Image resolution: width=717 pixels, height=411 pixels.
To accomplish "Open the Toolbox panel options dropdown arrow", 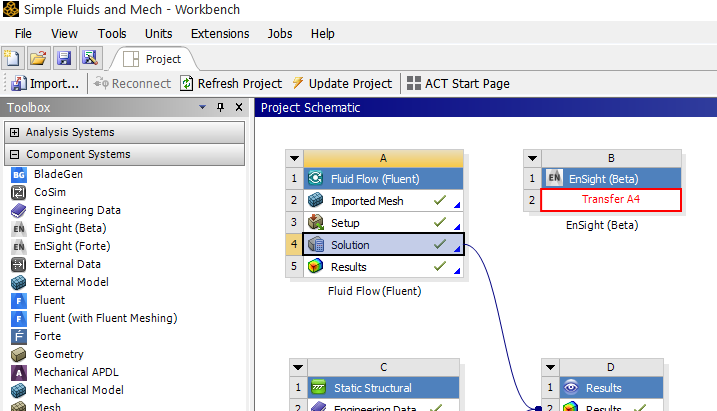I will [x=202, y=107].
